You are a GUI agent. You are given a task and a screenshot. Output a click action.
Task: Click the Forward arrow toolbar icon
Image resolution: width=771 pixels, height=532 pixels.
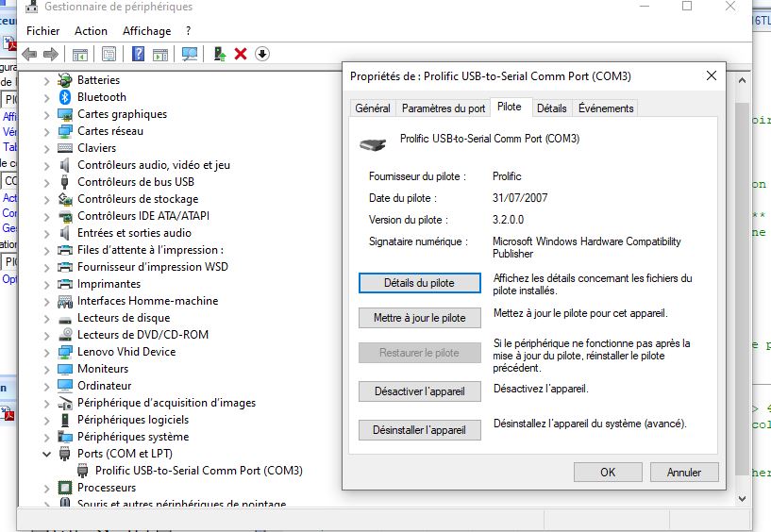tap(51, 54)
